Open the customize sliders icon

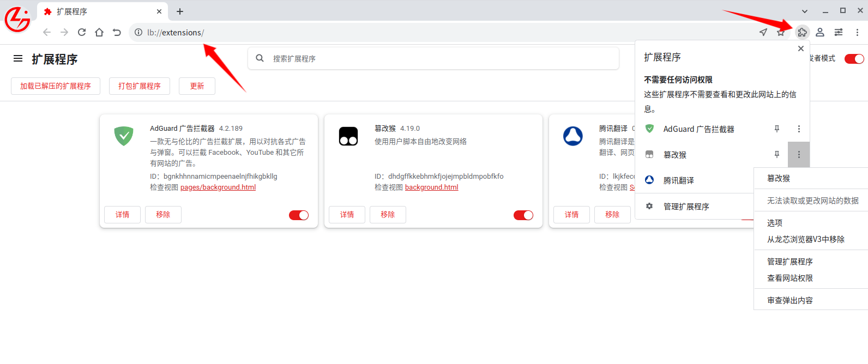839,32
